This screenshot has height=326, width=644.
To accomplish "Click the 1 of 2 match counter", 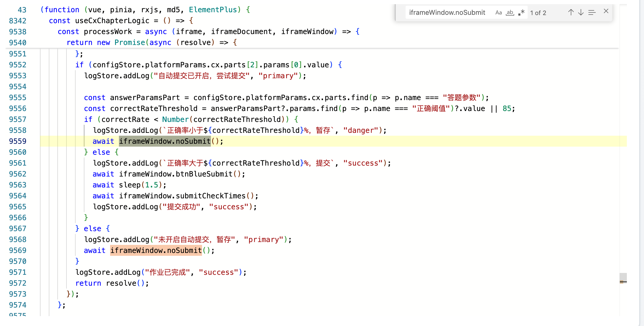I will tap(538, 13).
